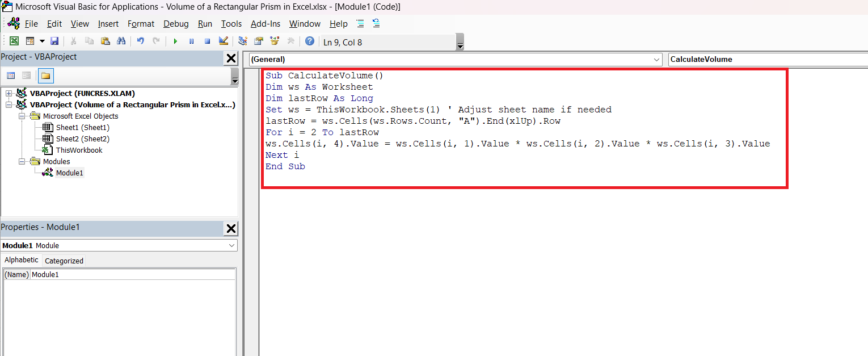Open the Insert menu
This screenshot has height=356, width=868.
(108, 24)
